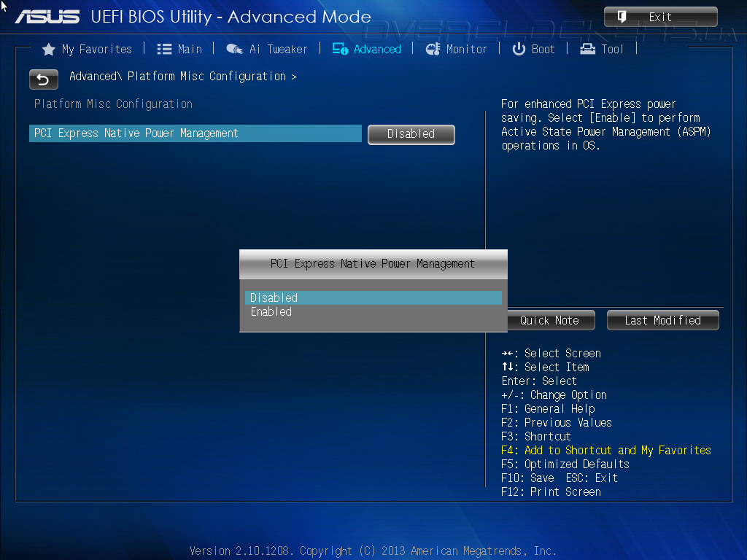Click the F5: Optimized Defaults hint
The height and width of the screenshot is (560, 747).
pos(565,464)
